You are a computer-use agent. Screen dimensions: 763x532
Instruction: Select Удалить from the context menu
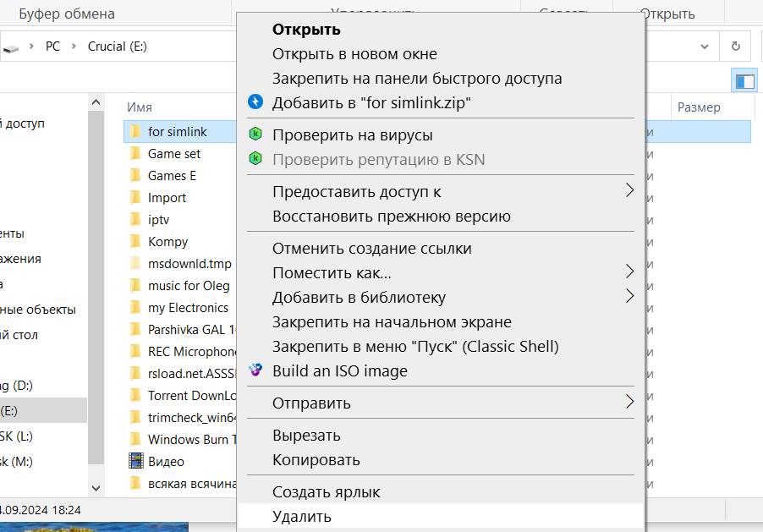(301, 516)
